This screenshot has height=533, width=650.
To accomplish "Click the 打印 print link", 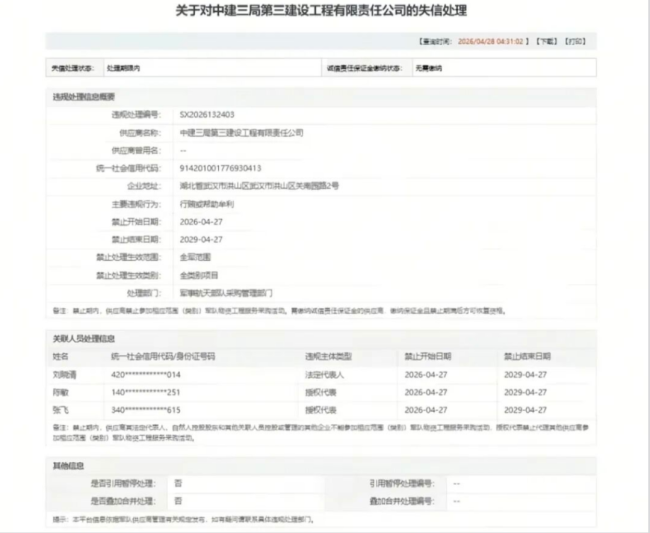I will [x=576, y=41].
